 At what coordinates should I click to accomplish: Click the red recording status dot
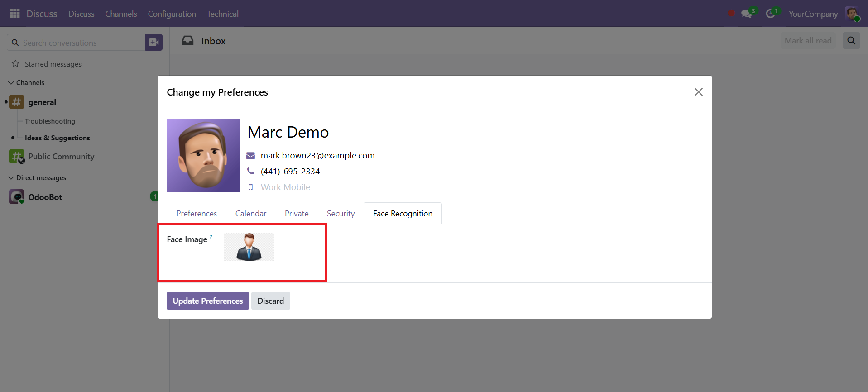(731, 13)
